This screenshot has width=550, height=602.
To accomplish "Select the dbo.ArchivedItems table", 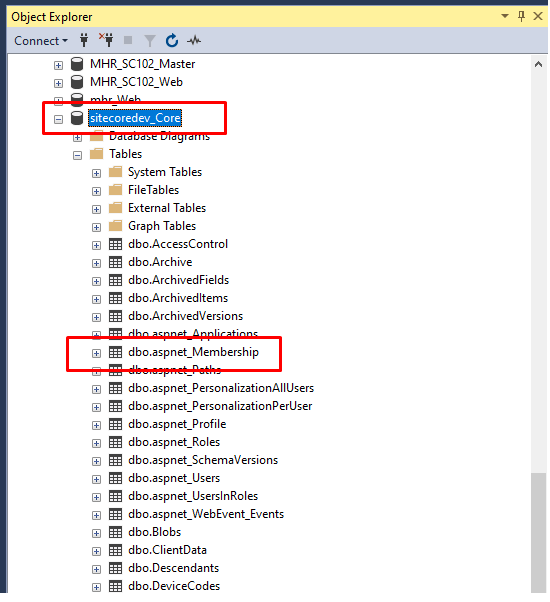I will pyautogui.click(x=178, y=298).
